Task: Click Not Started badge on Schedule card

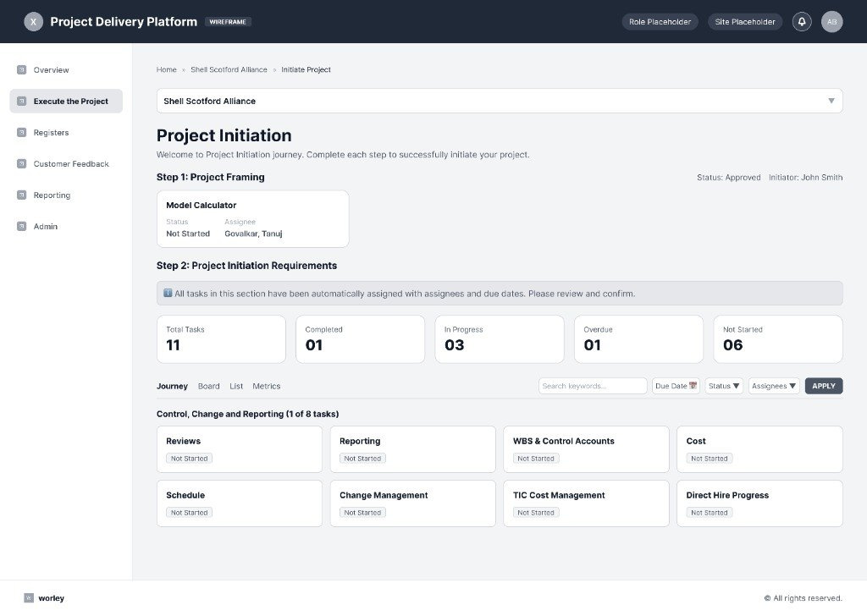Action: click(189, 512)
